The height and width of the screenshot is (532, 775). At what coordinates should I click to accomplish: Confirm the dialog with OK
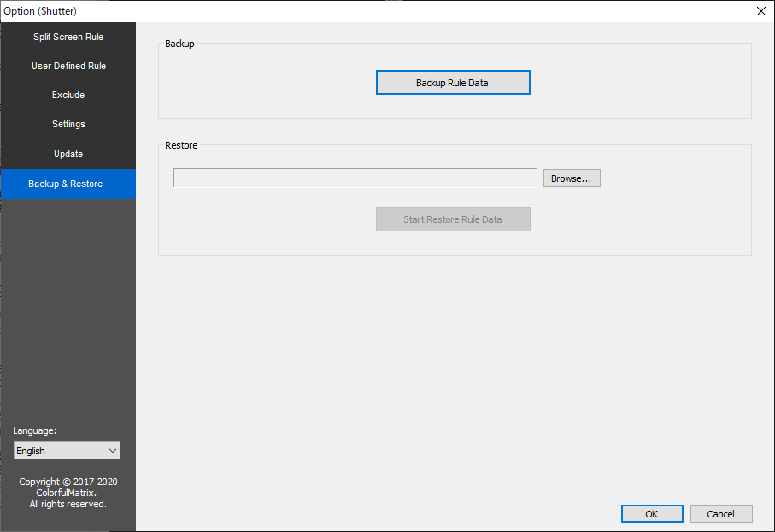[x=651, y=514]
